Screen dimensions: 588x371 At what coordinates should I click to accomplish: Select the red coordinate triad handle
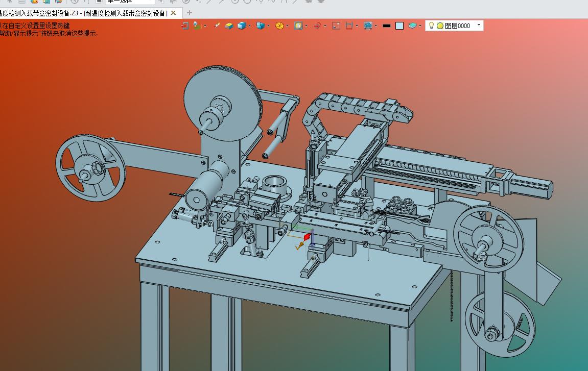click(307, 237)
